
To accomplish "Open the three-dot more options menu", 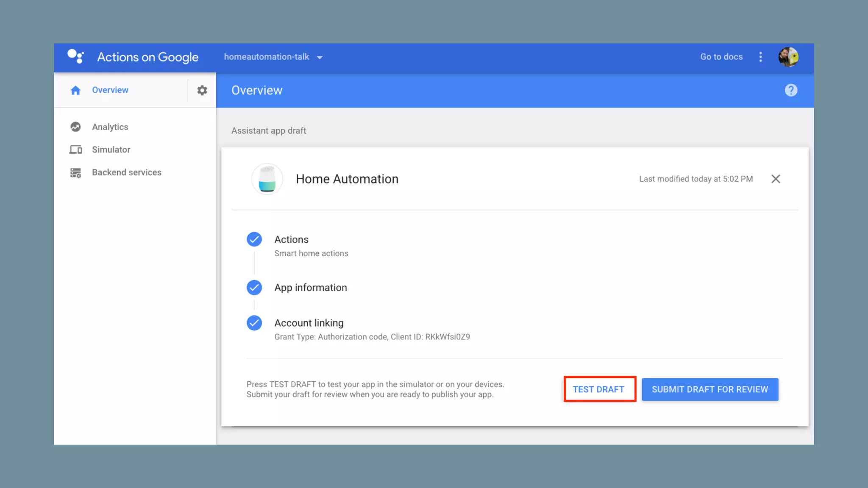I will pyautogui.click(x=760, y=57).
